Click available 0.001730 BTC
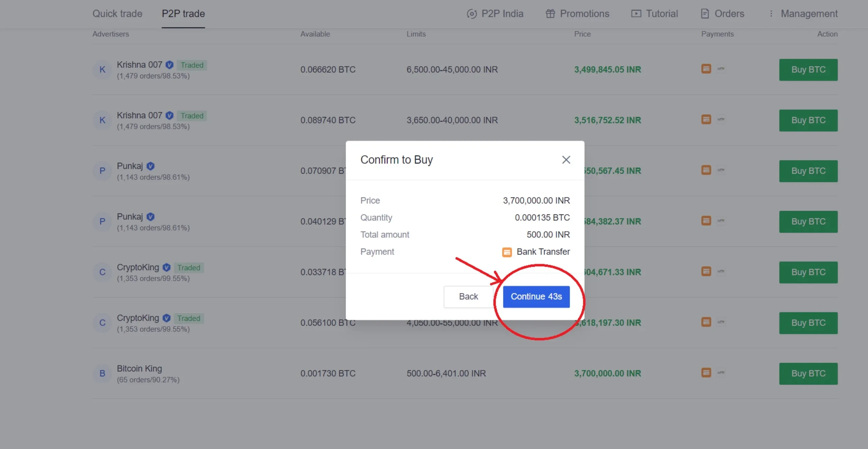868x449 pixels. coord(328,373)
